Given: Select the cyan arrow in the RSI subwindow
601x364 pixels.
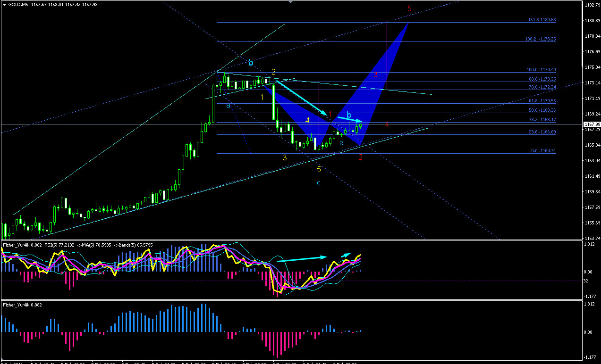Looking at the screenshot, I should point(301,258).
